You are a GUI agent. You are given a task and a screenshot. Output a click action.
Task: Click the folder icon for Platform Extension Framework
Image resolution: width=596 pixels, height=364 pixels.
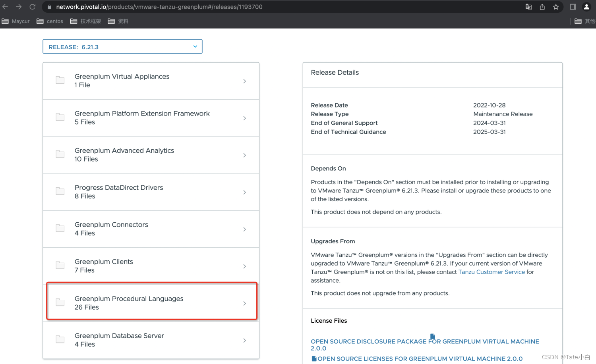[60, 117]
